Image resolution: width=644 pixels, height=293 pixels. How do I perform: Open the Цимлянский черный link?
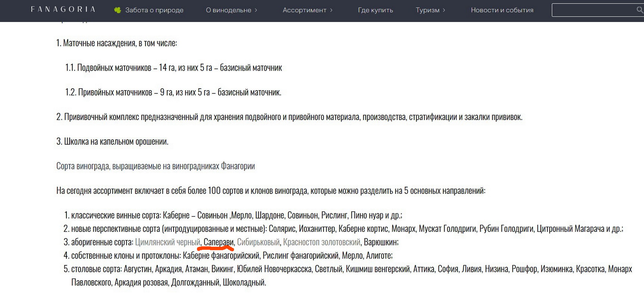point(168,242)
